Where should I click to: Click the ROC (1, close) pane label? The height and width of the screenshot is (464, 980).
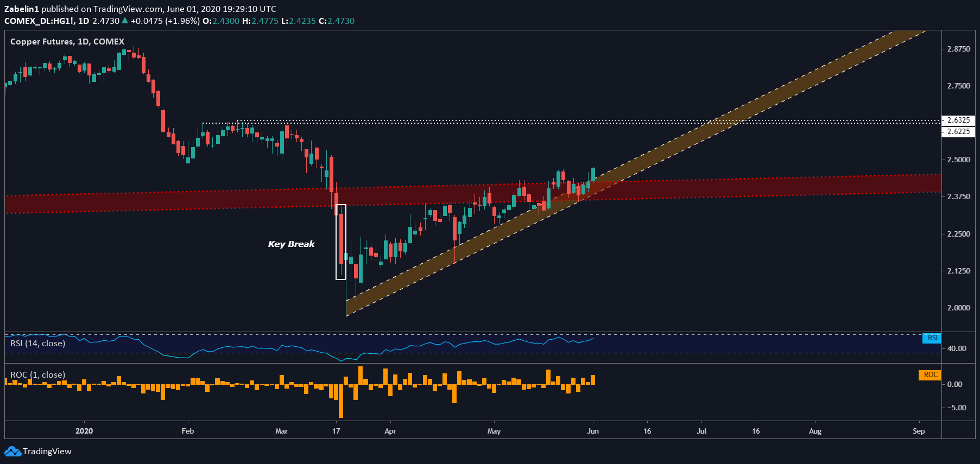point(37,375)
